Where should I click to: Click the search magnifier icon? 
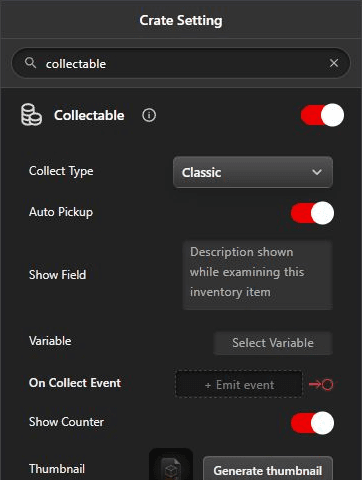point(30,63)
